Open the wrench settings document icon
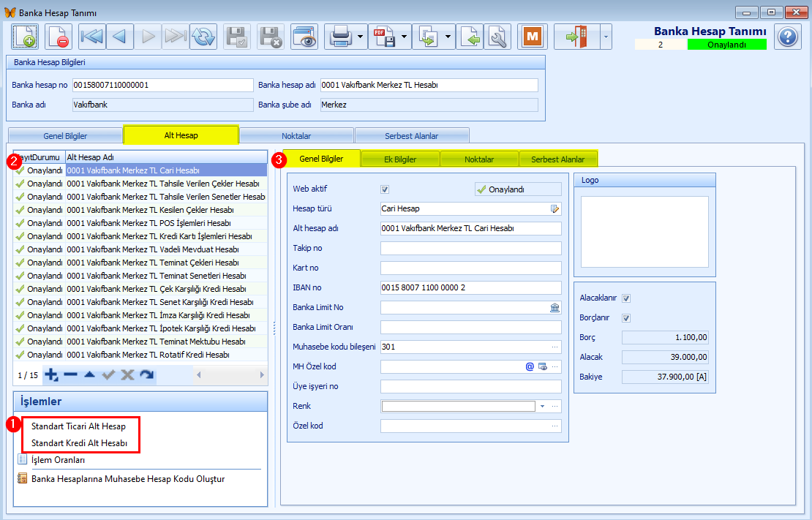 pos(497,37)
